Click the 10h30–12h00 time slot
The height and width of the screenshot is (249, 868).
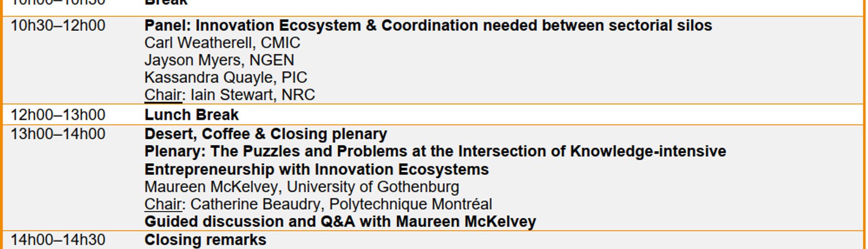click(58, 26)
